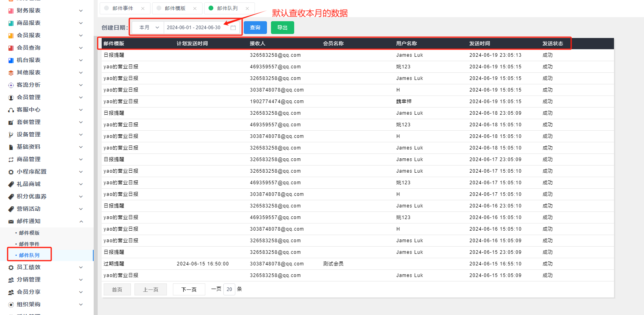Click the 财务报表 sidebar icon
Image resolution: width=644 pixels, height=315 pixels.
click(11, 11)
